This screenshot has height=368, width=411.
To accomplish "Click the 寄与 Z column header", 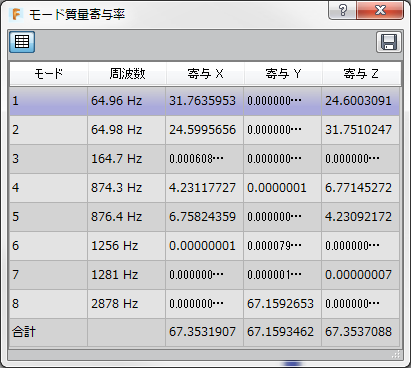I will pos(361,73).
